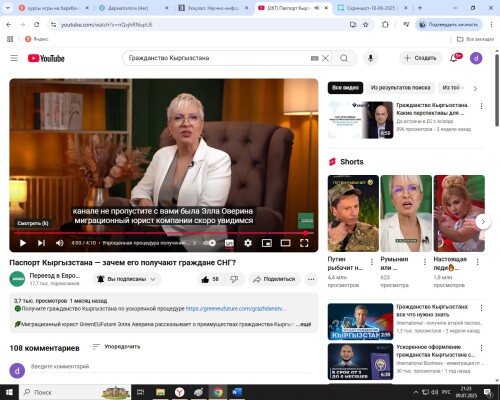This screenshot has height=400, width=500.
Task: Play the video with the play button
Action: tap(23, 243)
